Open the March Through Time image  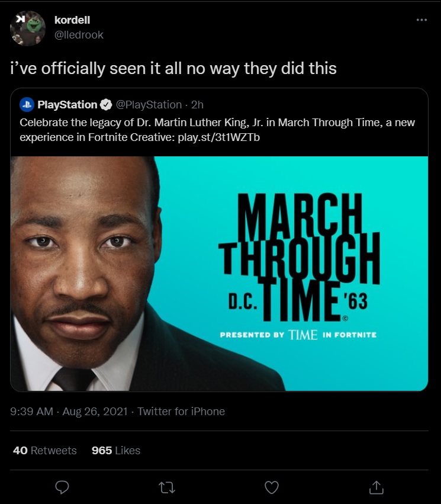pos(219,272)
